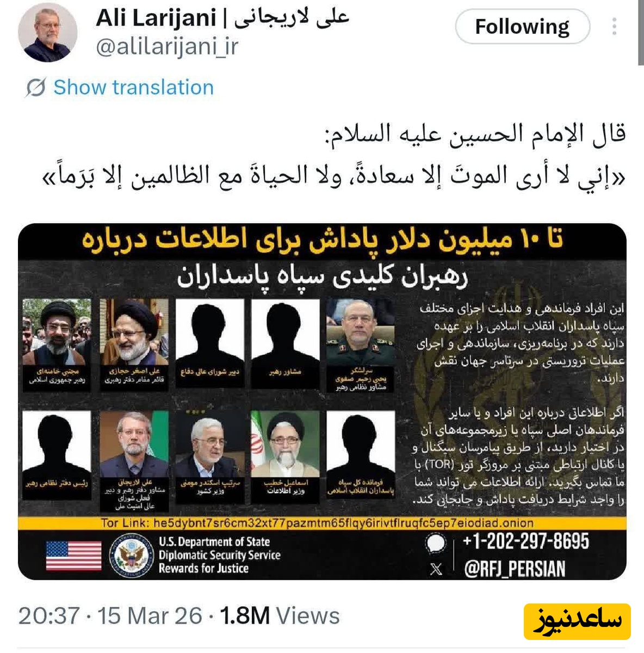The width and height of the screenshot is (644, 653).
Task: Click the translation crossed-circle icon
Action: coord(35,88)
